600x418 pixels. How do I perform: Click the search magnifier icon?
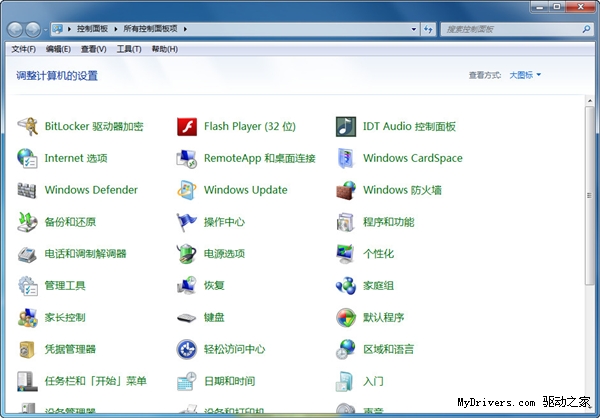coord(586,29)
